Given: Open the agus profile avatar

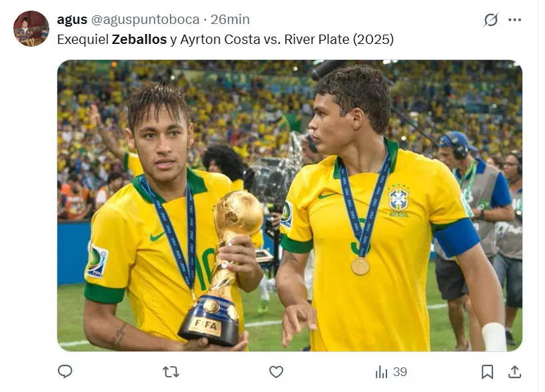Looking at the screenshot, I should (x=31, y=28).
